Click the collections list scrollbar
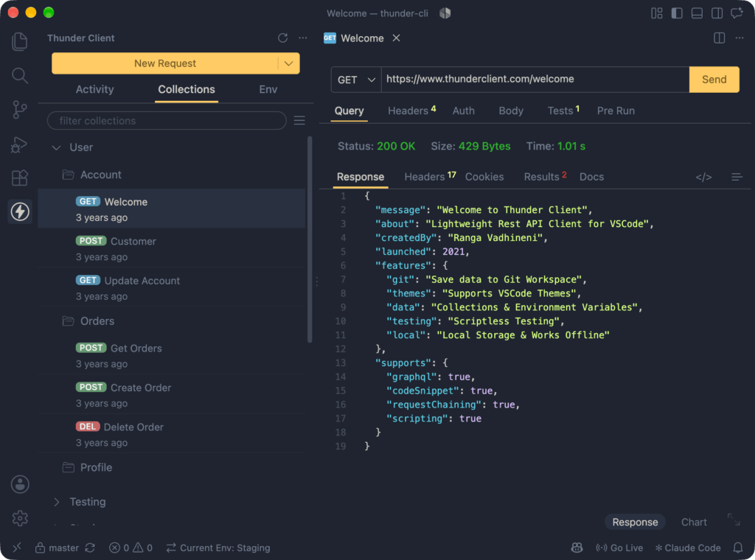755x560 pixels. click(x=310, y=239)
